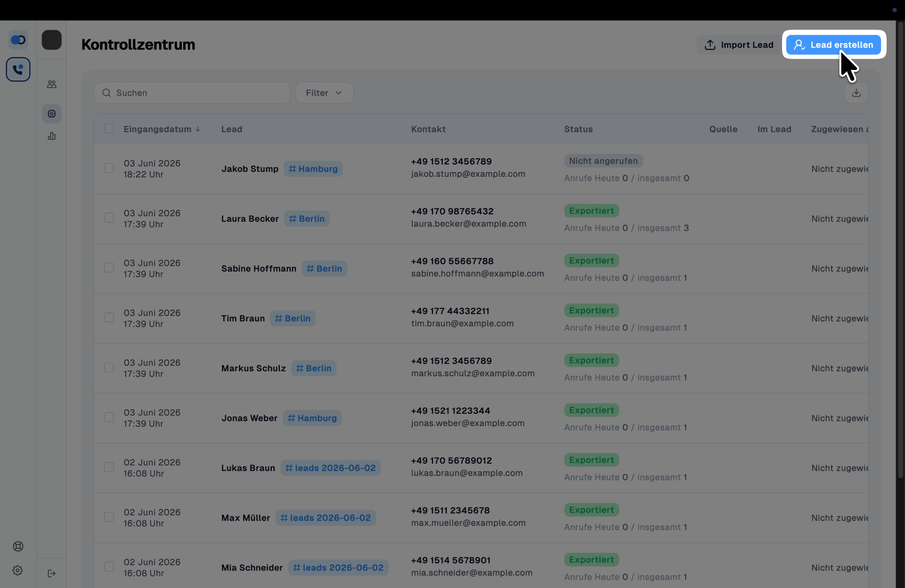The image size is (905, 588).
Task: Open the team members sidebar icon
Action: click(52, 84)
